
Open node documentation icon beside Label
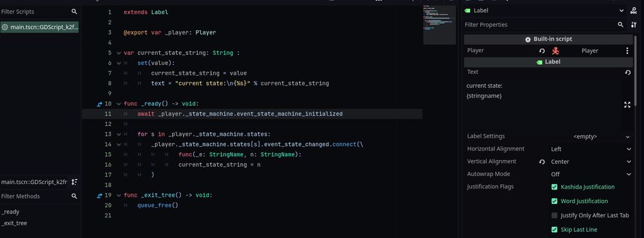(x=634, y=11)
